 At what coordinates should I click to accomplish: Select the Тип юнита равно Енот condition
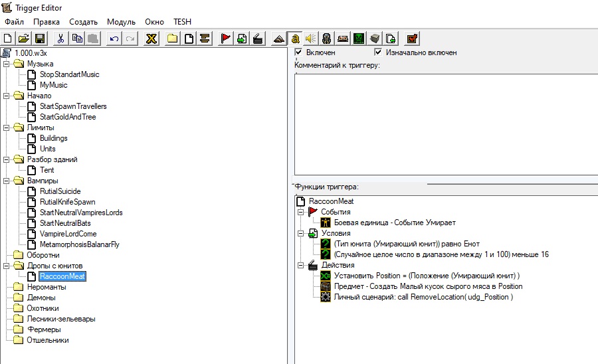[407, 244]
